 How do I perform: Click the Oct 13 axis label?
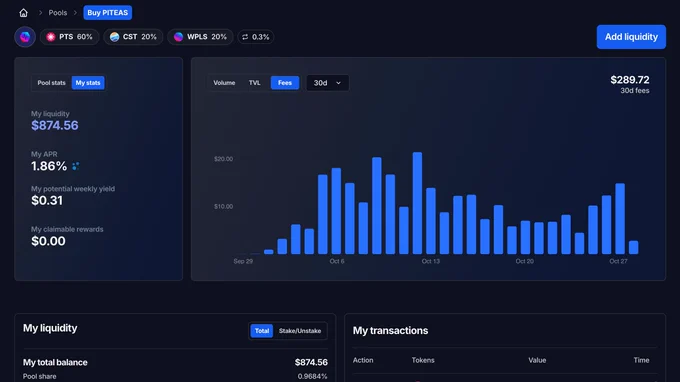point(431,261)
